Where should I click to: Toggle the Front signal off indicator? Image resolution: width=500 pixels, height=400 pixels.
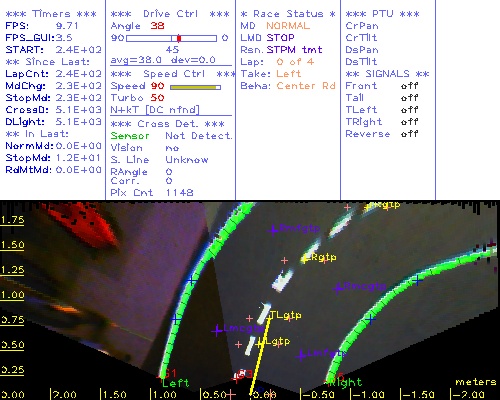coord(409,86)
